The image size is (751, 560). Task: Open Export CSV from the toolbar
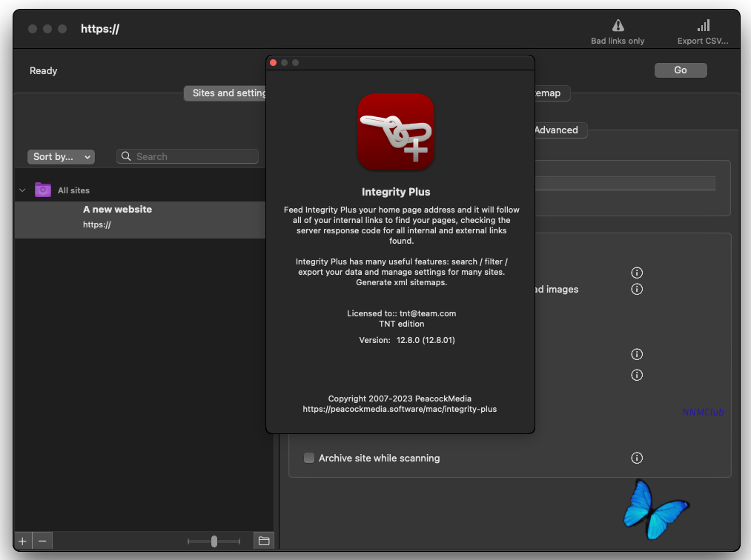pos(703,32)
